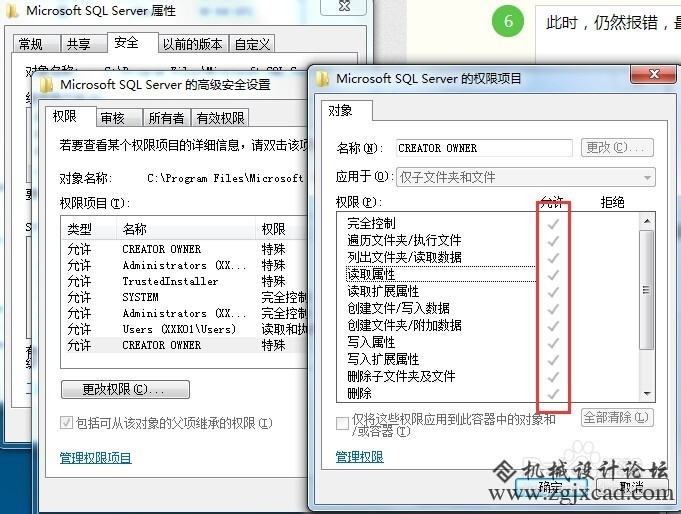Click 更改(C)... button beside name field
The image size is (681, 514).
click(617, 148)
